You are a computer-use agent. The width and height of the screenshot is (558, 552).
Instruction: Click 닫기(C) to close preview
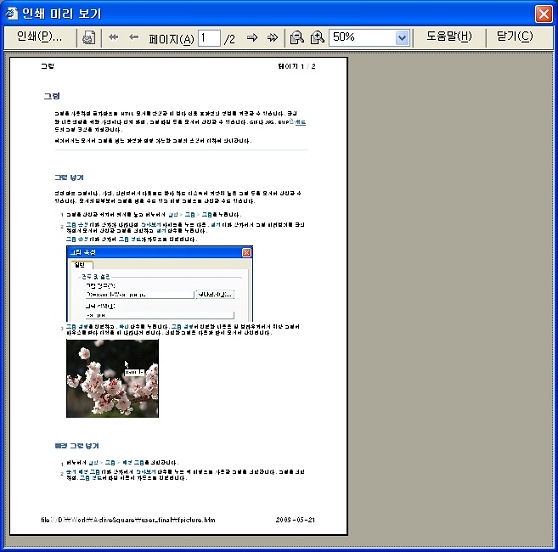[515, 37]
